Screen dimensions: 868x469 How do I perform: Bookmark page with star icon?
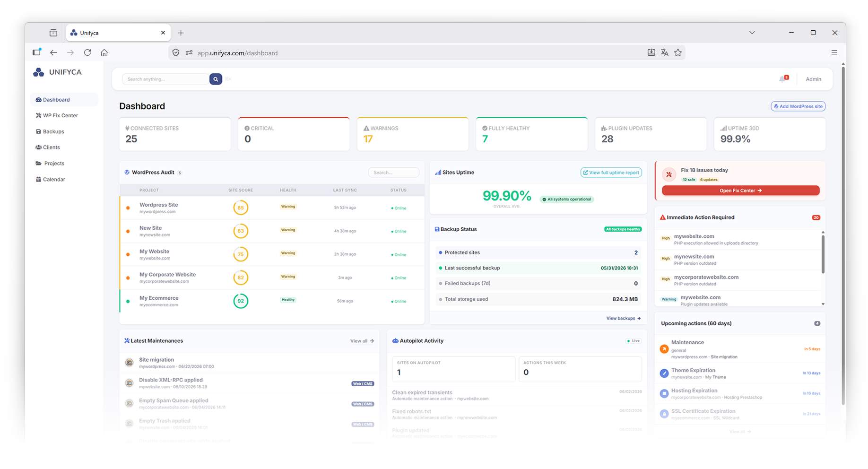[678, 52]
